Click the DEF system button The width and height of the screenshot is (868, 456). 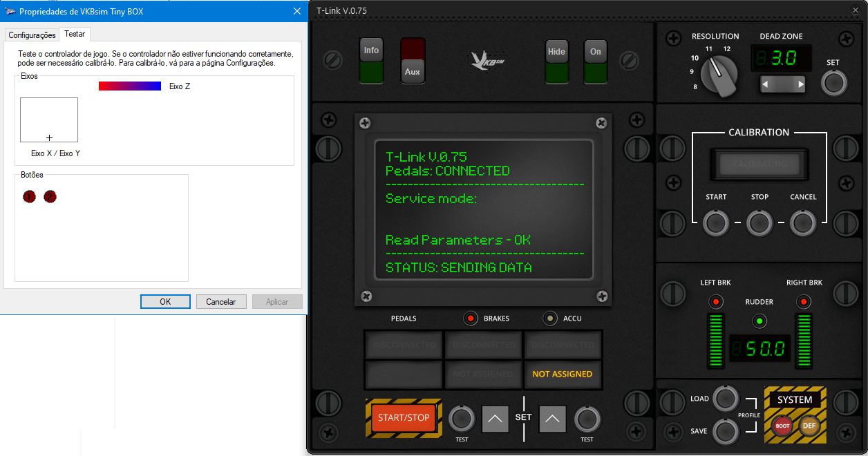[x=809, y=426]
